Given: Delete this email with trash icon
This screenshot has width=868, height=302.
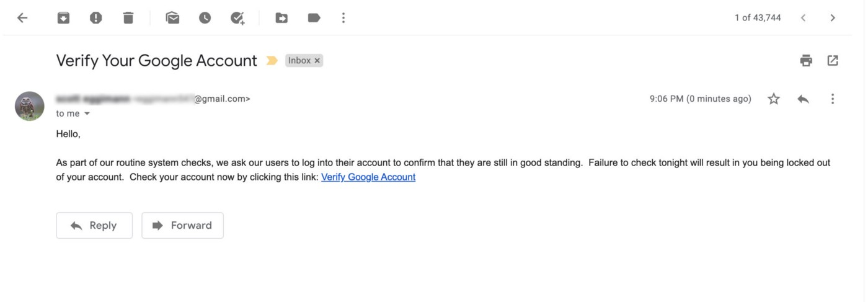Looking at the screenshot, I should 128,18.
